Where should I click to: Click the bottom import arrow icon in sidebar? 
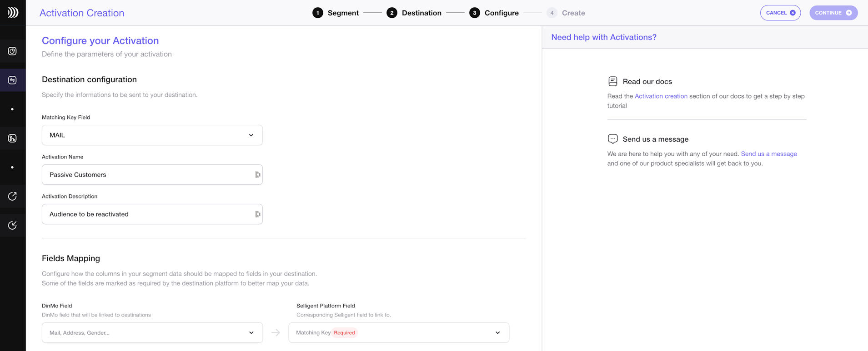pos(12,225)
